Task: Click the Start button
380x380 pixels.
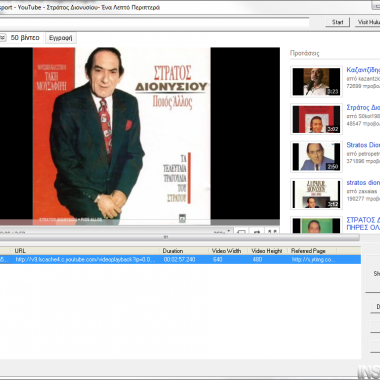Action: click(x=337, y=22)
